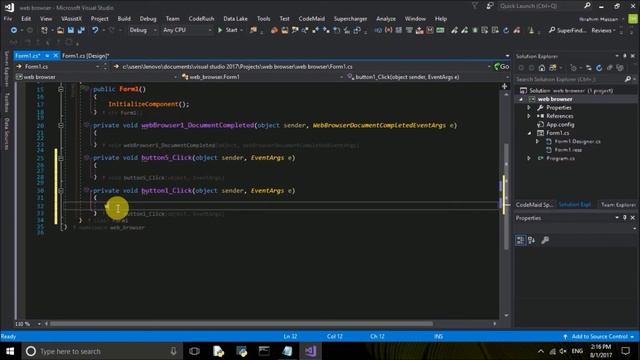Screen dimensions: 640x360
Task: Expand the Form1.Designer.cs node
Action: (x=538, y=142)
